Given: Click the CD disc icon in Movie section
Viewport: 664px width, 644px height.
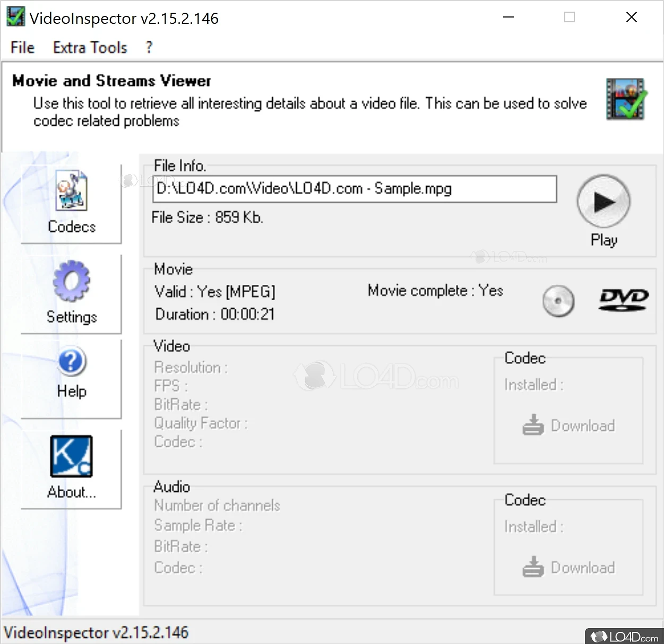Looking at the screenshot, I should tap(558, 301).
